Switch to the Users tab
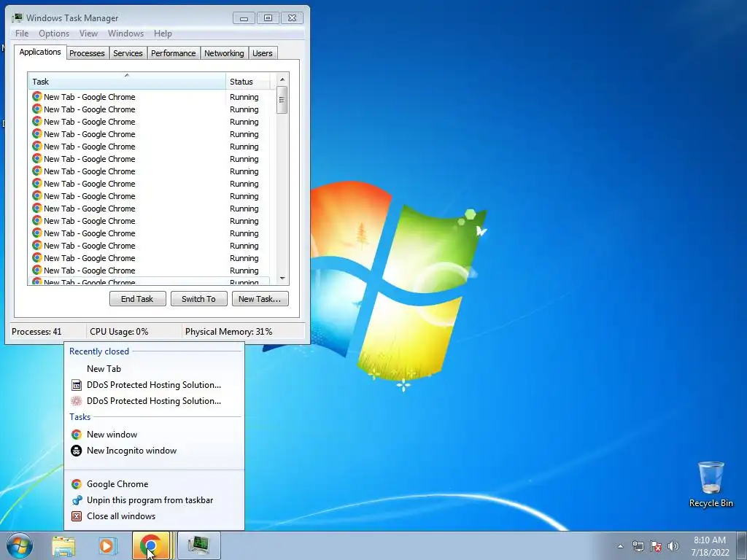 click(x=263, y=53)
